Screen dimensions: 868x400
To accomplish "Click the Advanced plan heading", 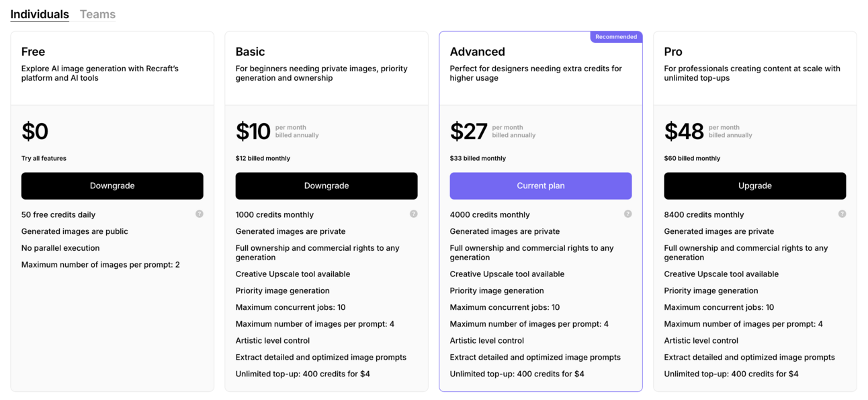I will 477,52.
